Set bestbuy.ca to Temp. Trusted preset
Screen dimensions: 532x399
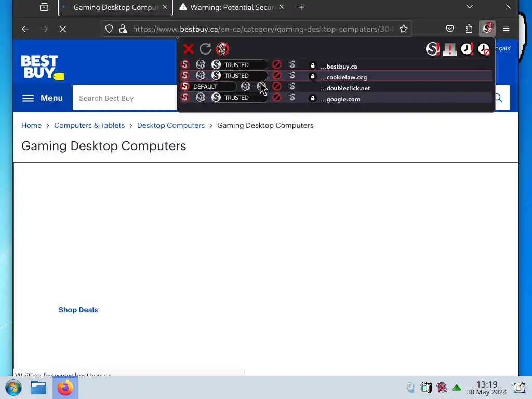[x=201, y=64]
